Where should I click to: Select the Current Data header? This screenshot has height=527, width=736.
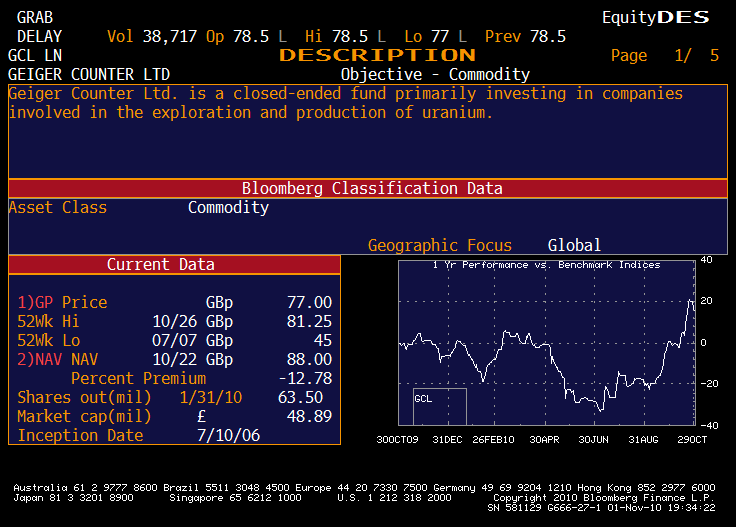175,265
